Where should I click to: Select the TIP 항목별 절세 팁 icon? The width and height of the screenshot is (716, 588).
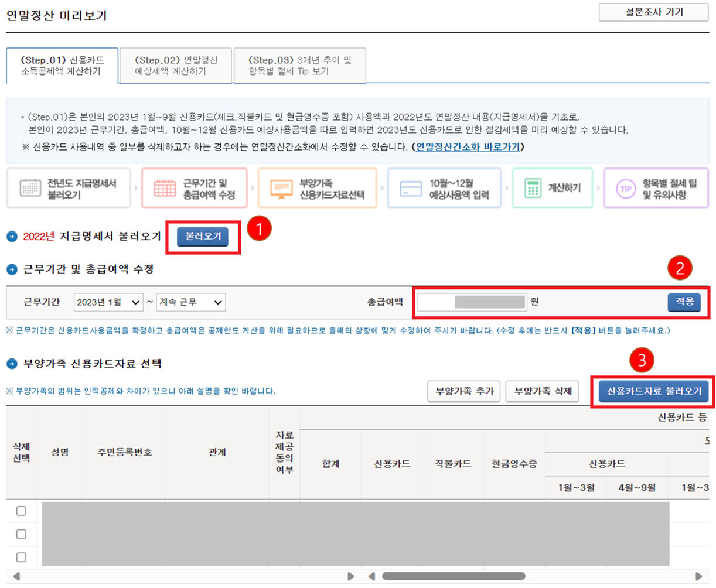[626, 187]
